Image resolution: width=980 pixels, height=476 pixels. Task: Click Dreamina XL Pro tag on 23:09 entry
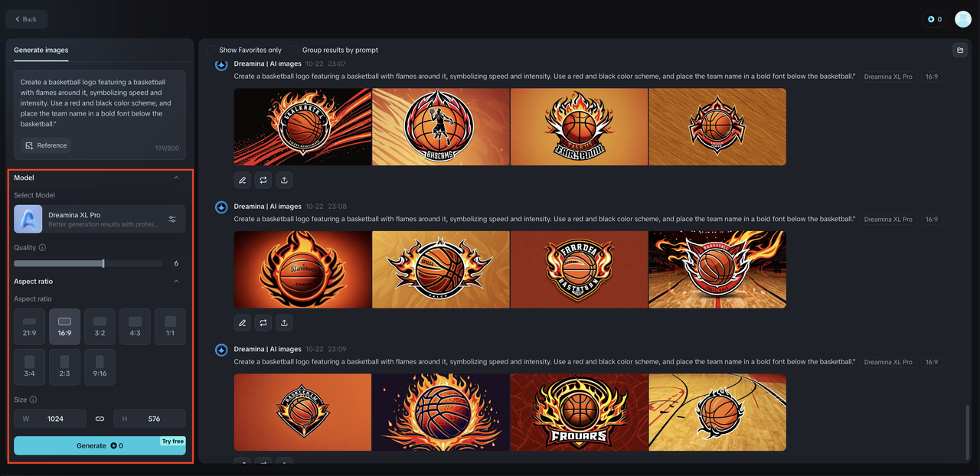[888, 362]
